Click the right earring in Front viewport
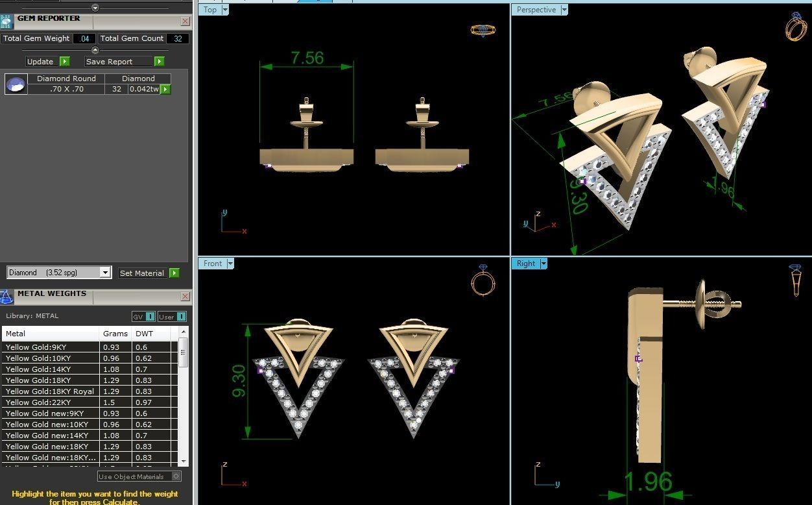The width and height of the screenshot is (812, 505). [x=414, y=378]
